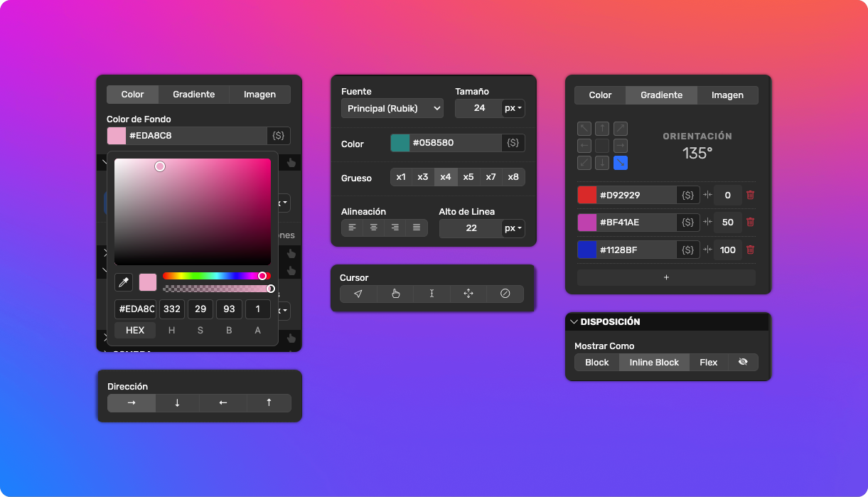Viewport: 868px width, 497px height.
Task: Set Grueso weight to x7
Action: (491, 177)
